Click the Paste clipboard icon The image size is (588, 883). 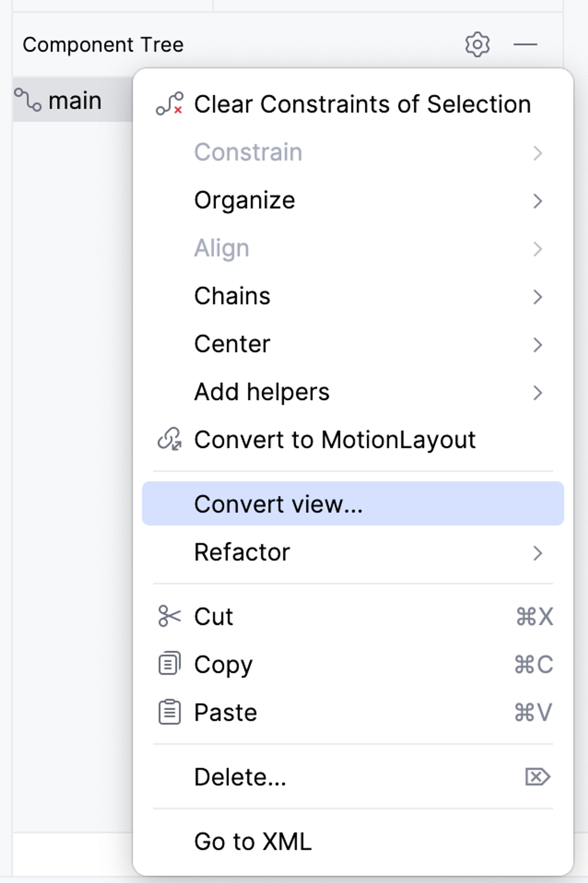(170, 712)
